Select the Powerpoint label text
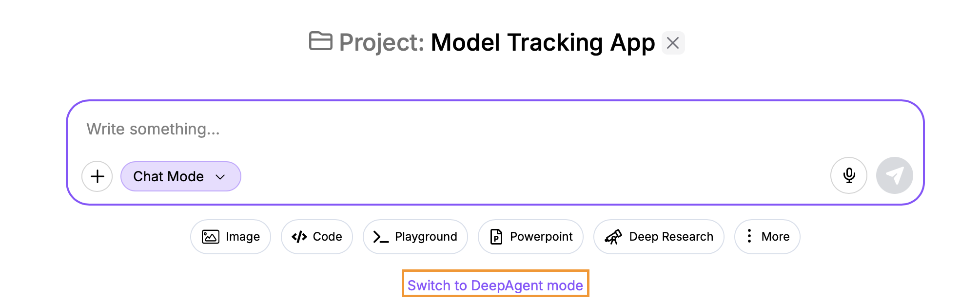The width and height of the screenshot is (980, 303). (541, 237)
